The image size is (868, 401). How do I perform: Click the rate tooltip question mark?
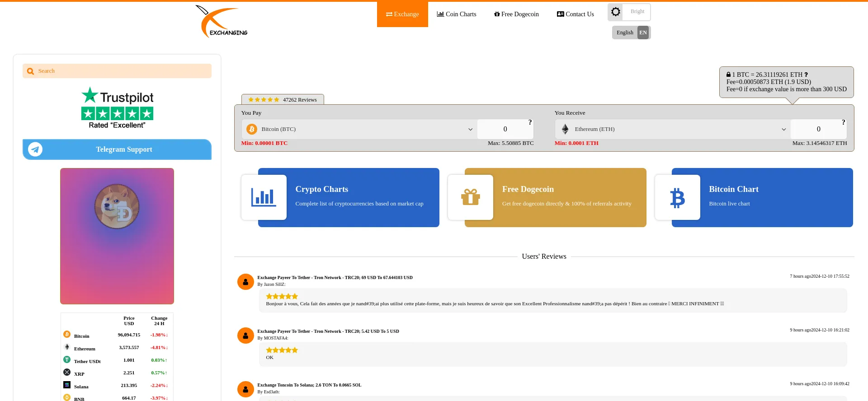tap(806, 75)
